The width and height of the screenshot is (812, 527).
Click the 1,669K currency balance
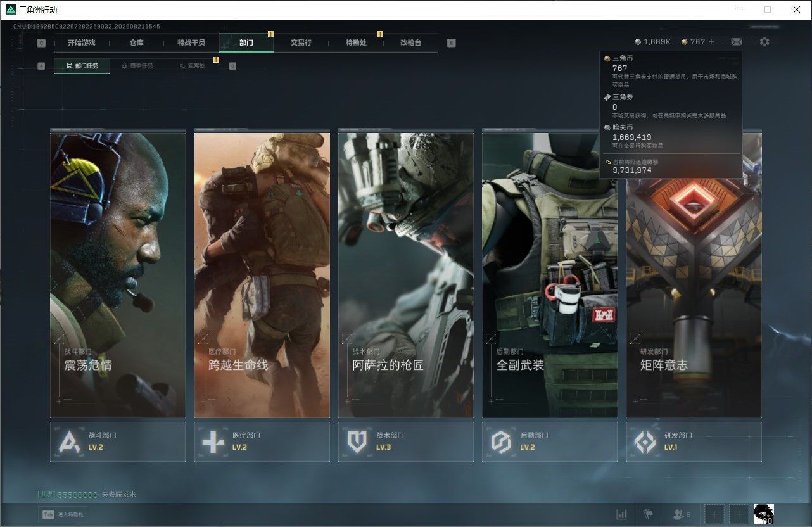click(657, 42)
